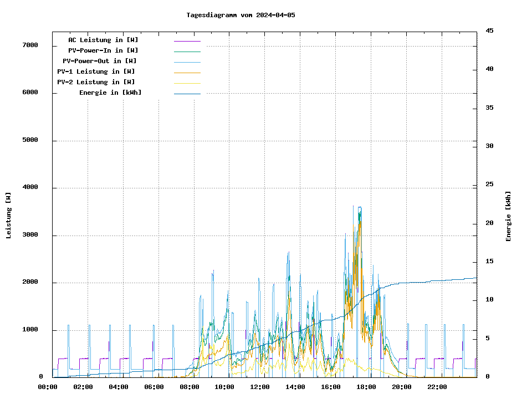532x399 pixels.
Task: Pick the 22:00 tick on the time axis
Action: pyautogui.click(x=437, y=387)
